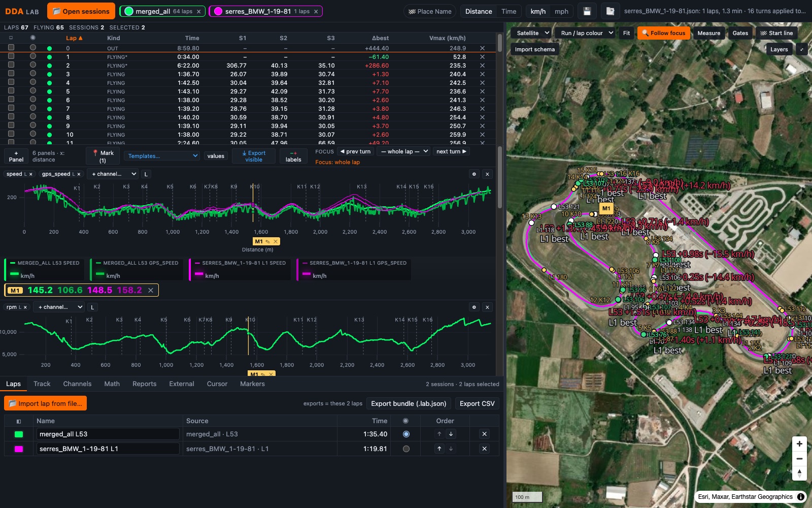Click the magenta colour dot of serres_BMW_1-19-81
The width and height of the screenshot is (812, 508).
[218, 11]
